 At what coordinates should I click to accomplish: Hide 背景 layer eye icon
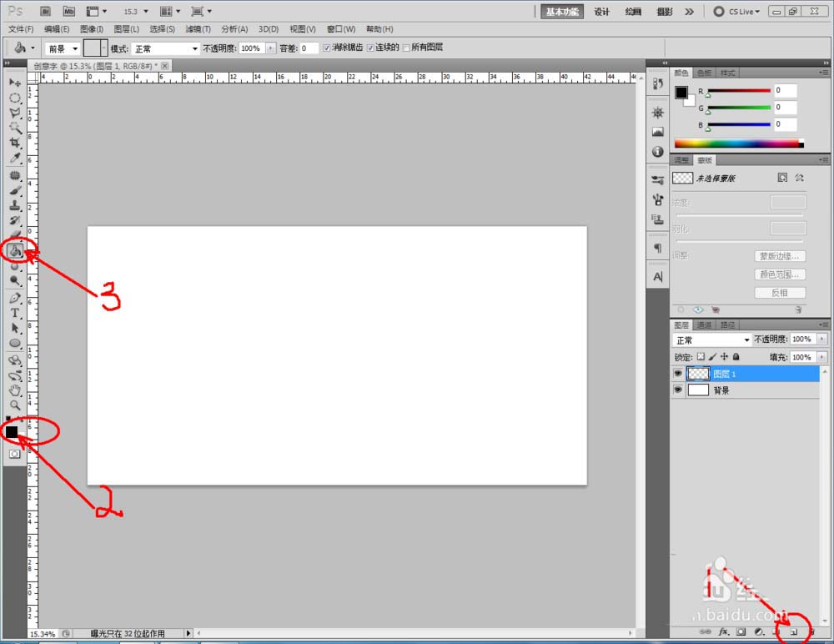(677, 390)
